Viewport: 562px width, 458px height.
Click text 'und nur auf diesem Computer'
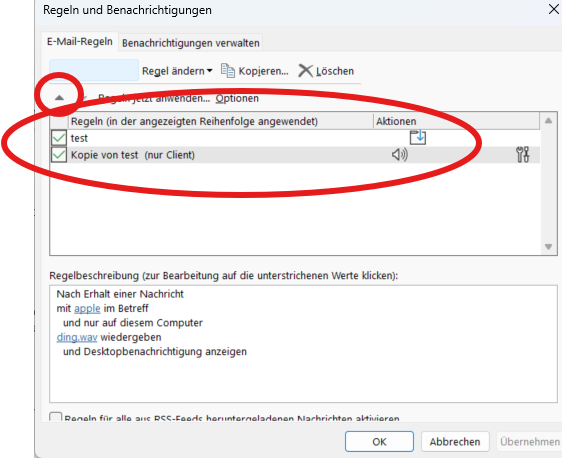(x=133, y=323)
